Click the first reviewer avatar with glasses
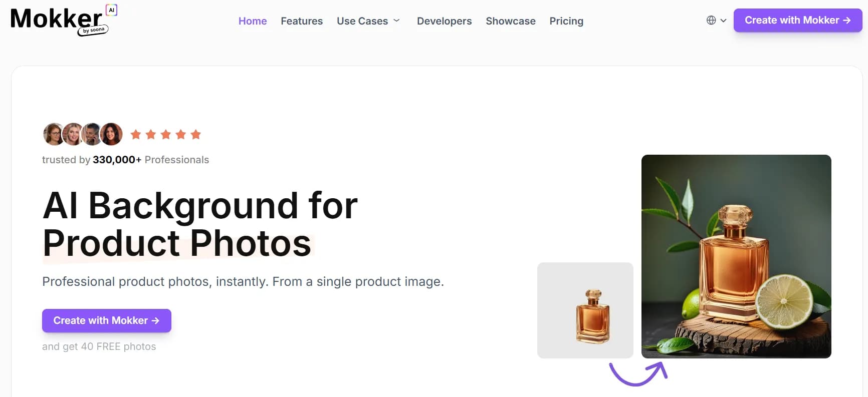868x397 pixels. click(53, 134)
